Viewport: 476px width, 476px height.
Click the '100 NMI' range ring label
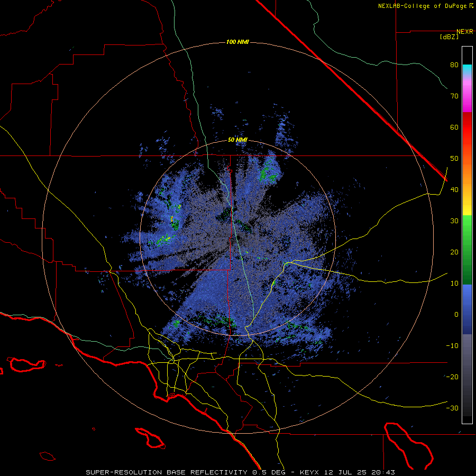(237, 42)
